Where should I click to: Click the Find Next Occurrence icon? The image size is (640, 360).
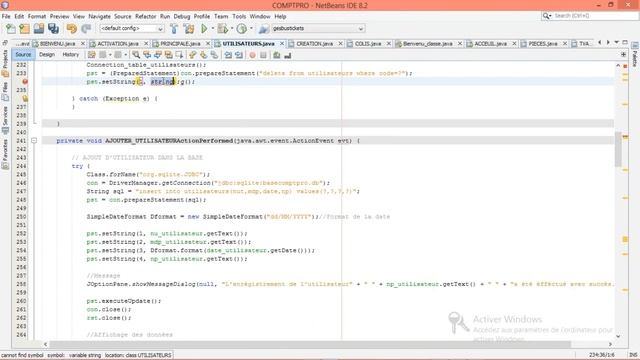pyautogui.click(x=158, y=55)
